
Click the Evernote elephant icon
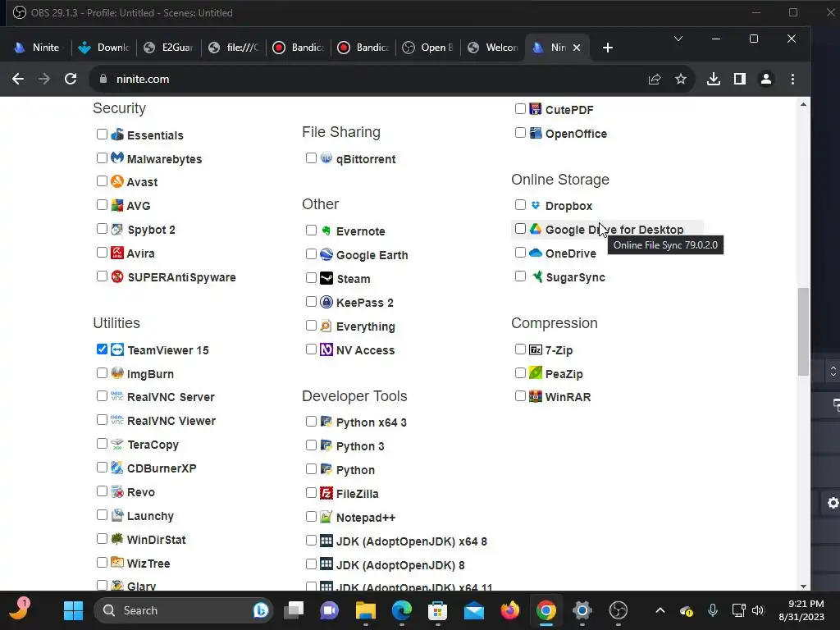326,231
